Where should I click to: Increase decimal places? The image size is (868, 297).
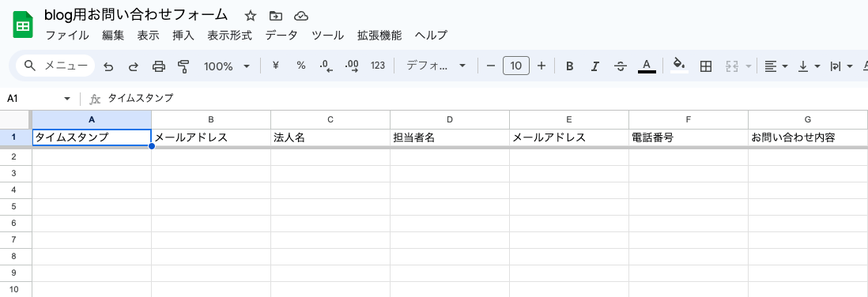click(x=352, y=66)
